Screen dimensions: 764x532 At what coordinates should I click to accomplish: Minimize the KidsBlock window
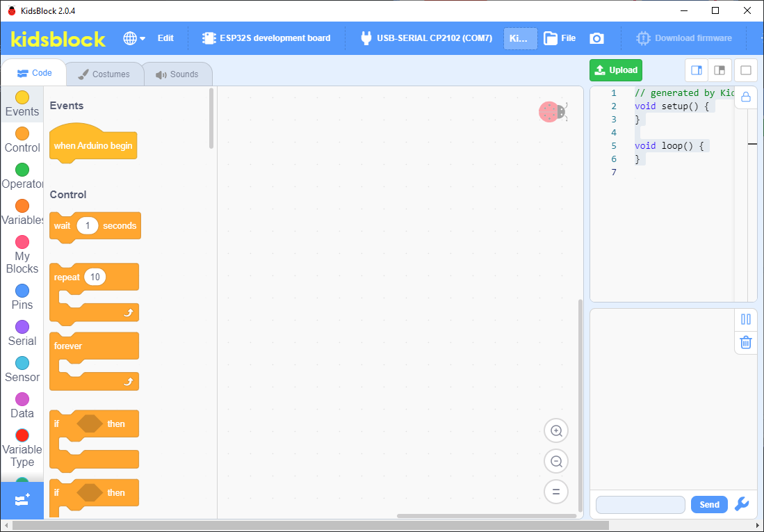683,10
